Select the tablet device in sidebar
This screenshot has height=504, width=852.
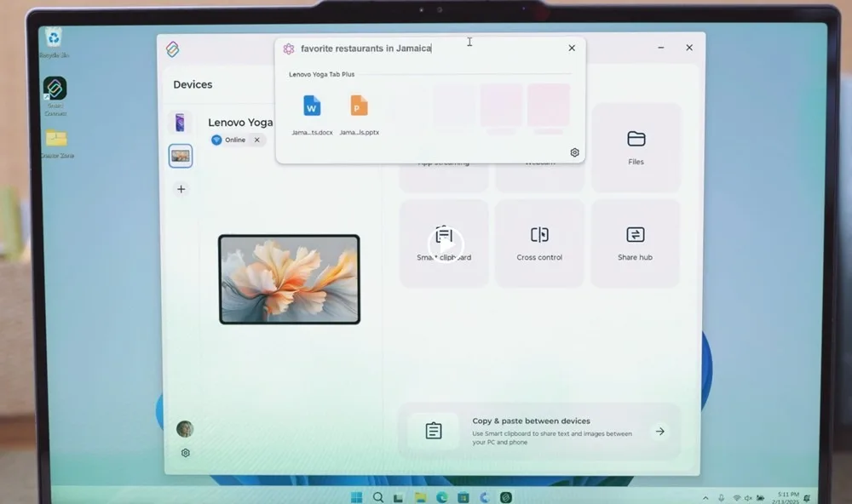point(181,156)
